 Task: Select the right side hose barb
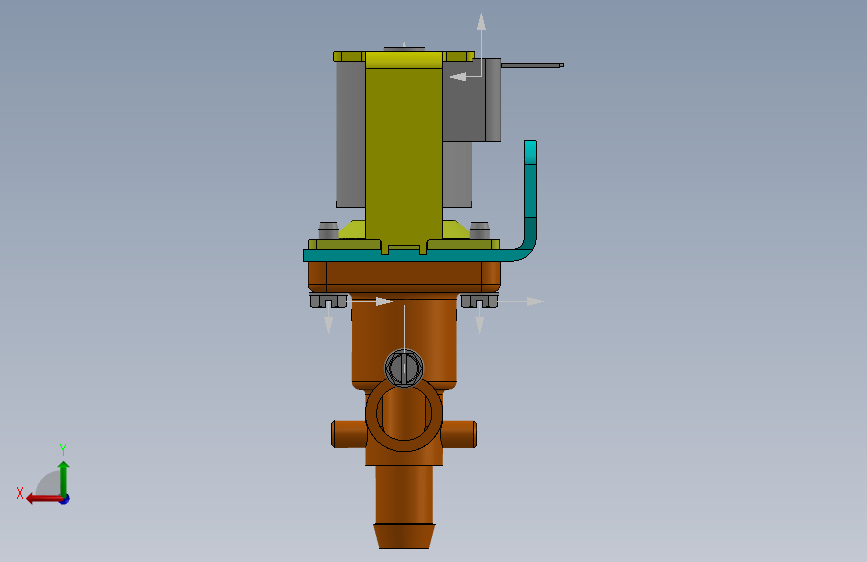(459, 434)
